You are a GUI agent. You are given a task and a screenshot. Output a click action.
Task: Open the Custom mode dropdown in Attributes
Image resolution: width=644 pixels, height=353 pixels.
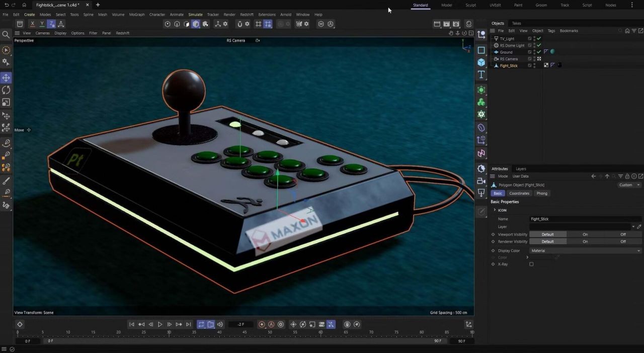[629, 185]
